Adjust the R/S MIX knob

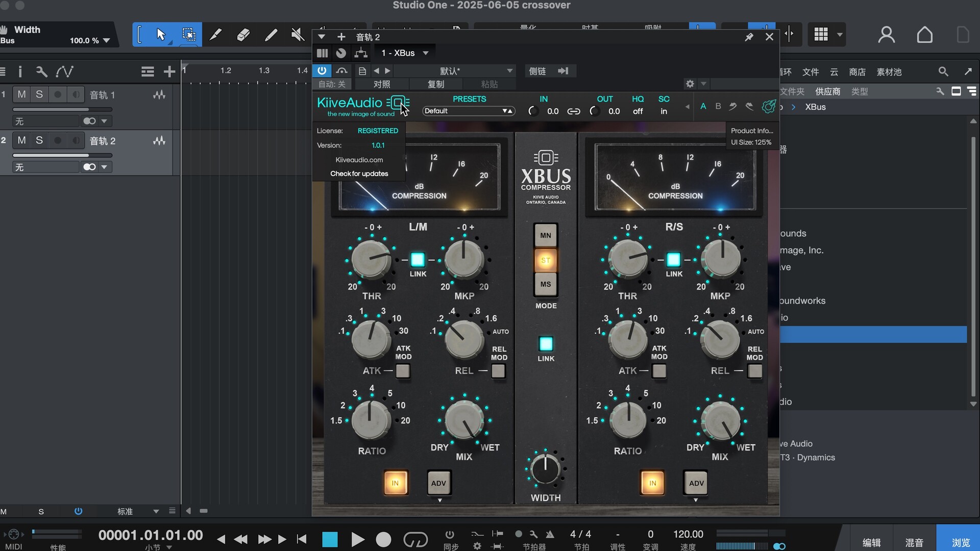pos(720,420)
